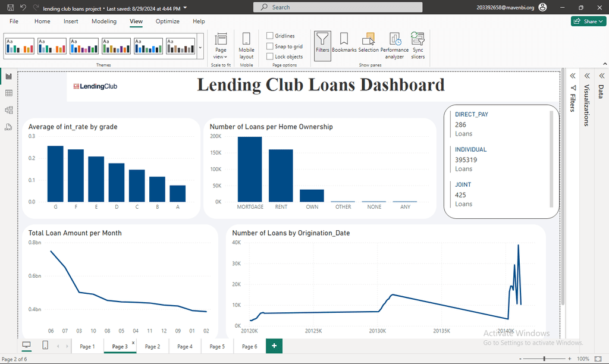
Task: Open the Insert ribbon tab
Action: pyautogui.click(x=71, y=21)
